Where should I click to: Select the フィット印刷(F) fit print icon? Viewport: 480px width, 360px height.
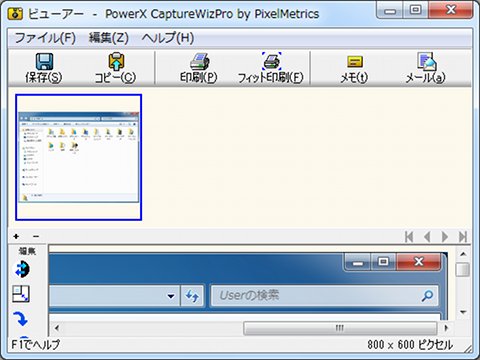(x=271, y=62)
